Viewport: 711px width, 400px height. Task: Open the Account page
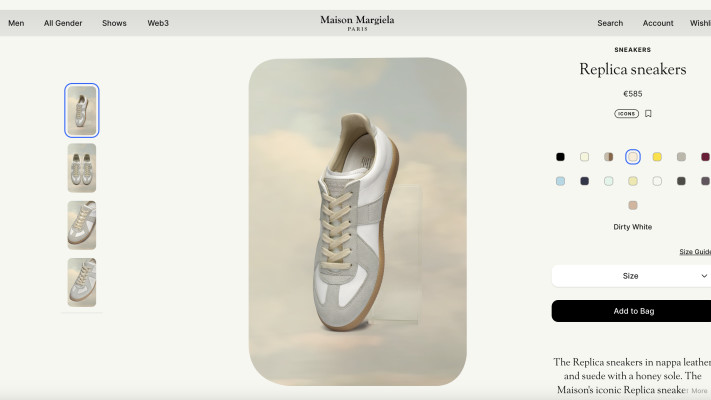658,23
